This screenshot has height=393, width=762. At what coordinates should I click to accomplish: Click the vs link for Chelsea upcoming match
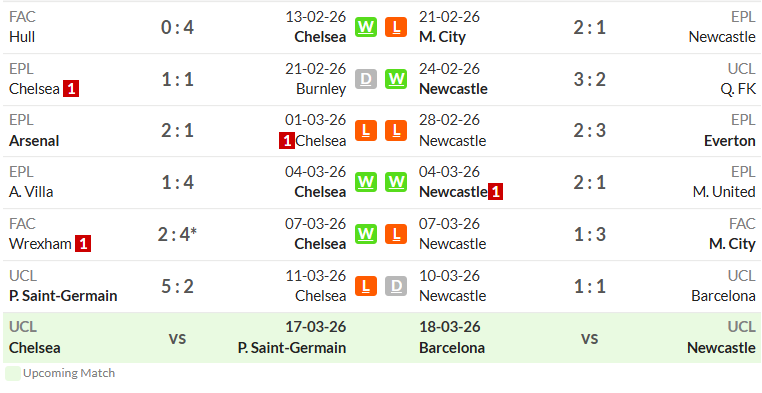coord(177,338)
